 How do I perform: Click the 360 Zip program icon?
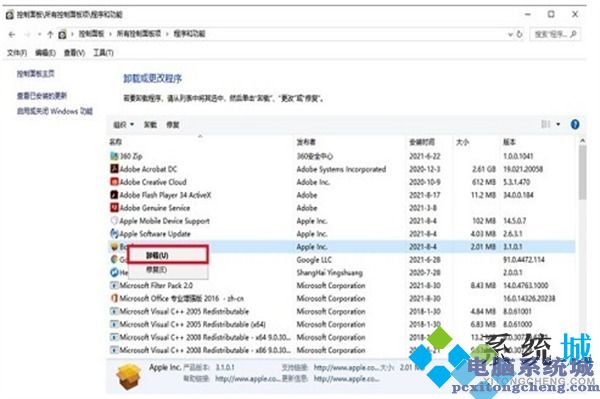pyautogui.click(x=114, y=156)
